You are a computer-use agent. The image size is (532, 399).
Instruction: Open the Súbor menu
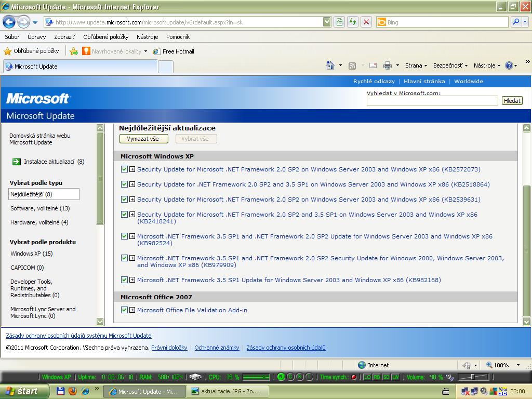(x=12, y=37)
